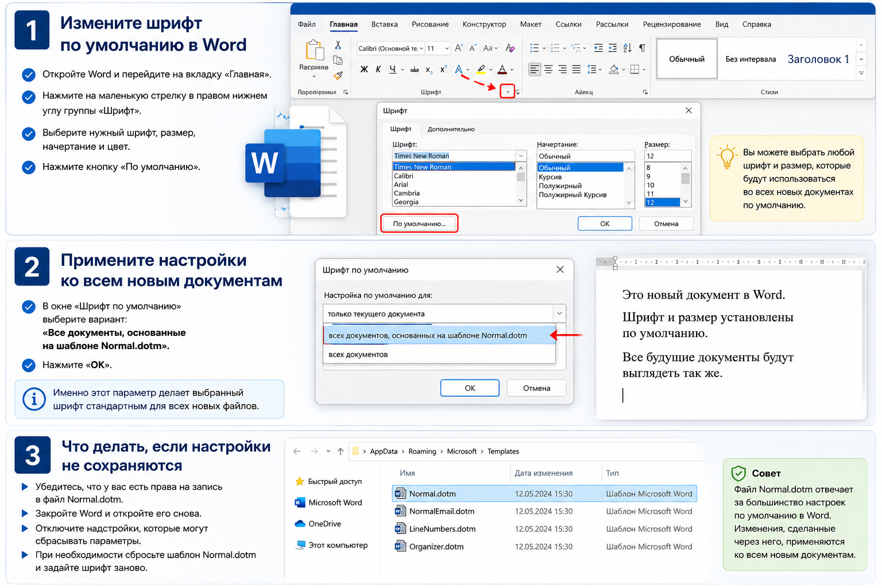Apply strikethrough formatting from the ribbon
This screenshot has width=882, height=588.
coord(414,69)
